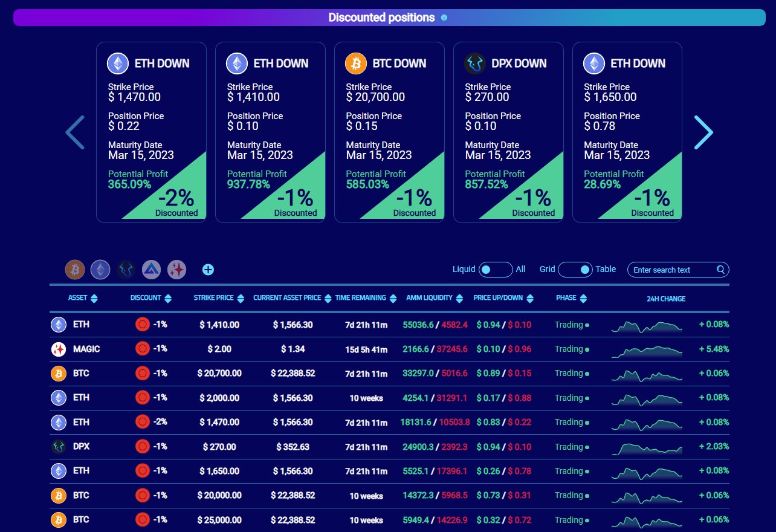Click red discount icon in the MAGIC row
The image size is (776, 532).
143,349
